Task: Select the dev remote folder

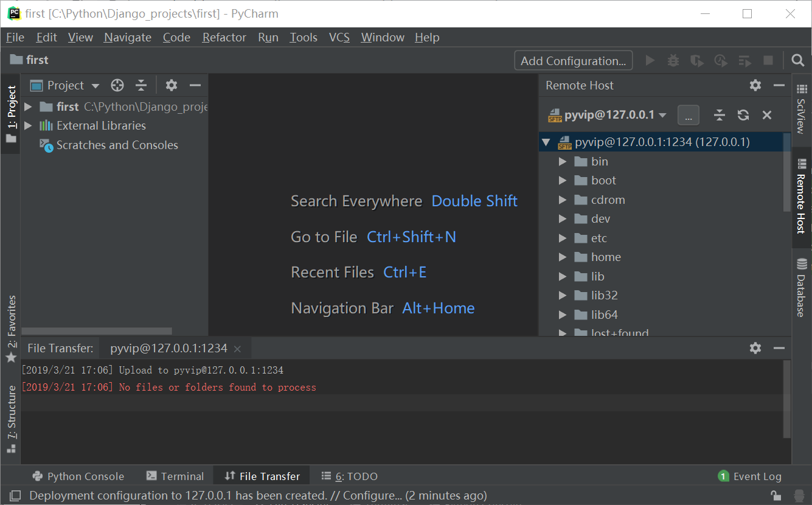Action: (600, 218)
